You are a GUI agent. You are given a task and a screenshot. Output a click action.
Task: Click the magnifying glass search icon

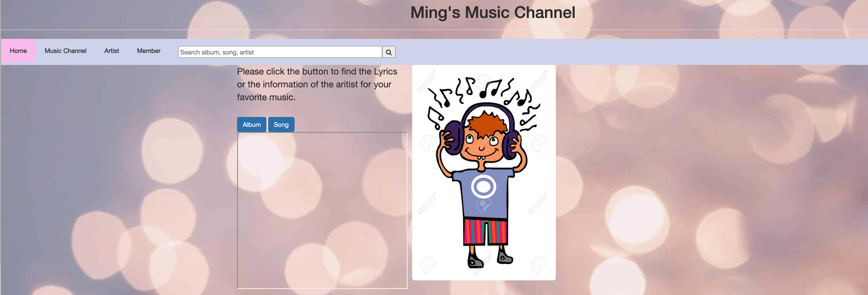[389, 52]
